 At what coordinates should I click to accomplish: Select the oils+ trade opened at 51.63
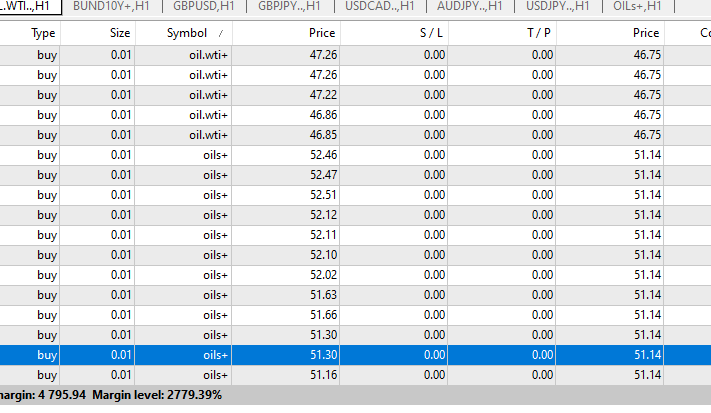click(356, 295)
